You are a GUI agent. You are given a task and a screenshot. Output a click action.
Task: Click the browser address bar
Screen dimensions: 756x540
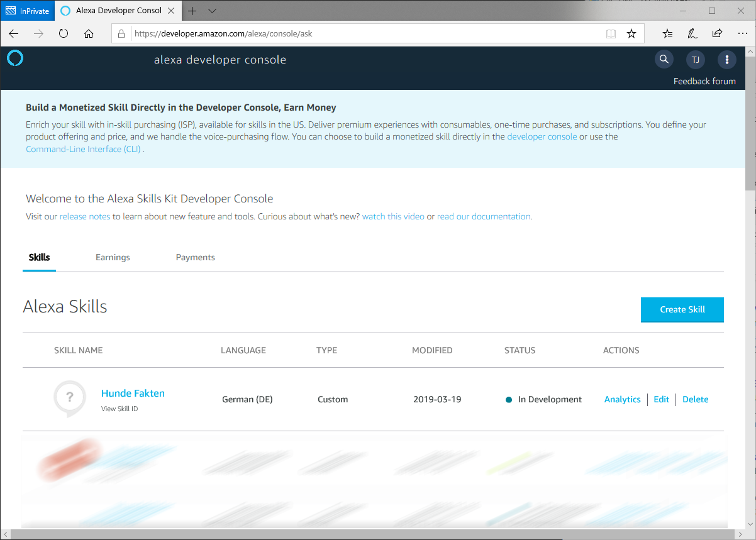pyautogui.click(x=365, y=34)
